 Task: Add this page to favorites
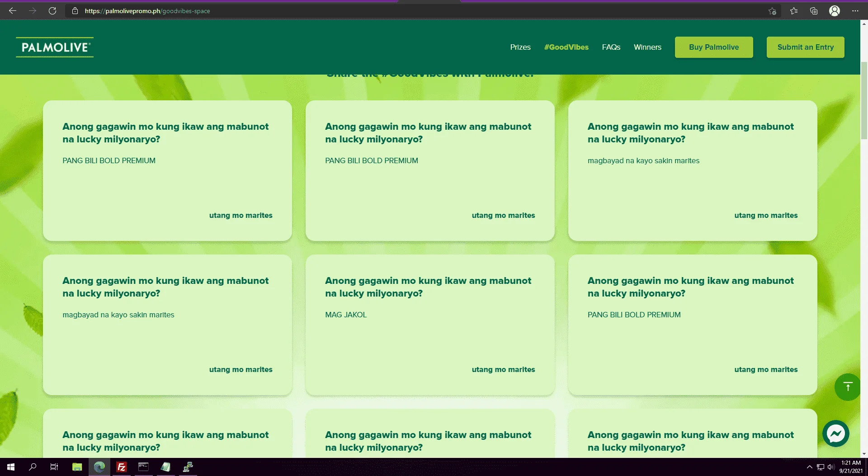(772, 11)
